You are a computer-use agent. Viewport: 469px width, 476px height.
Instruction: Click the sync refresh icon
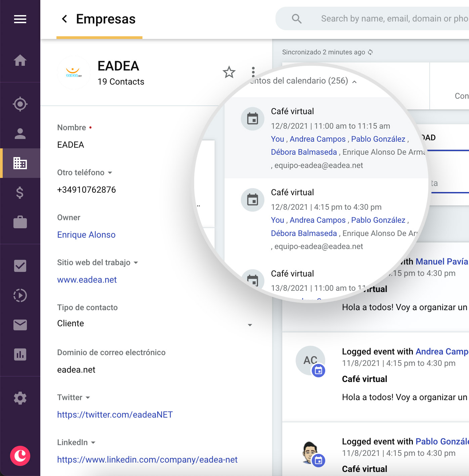[x=370, y=52]
